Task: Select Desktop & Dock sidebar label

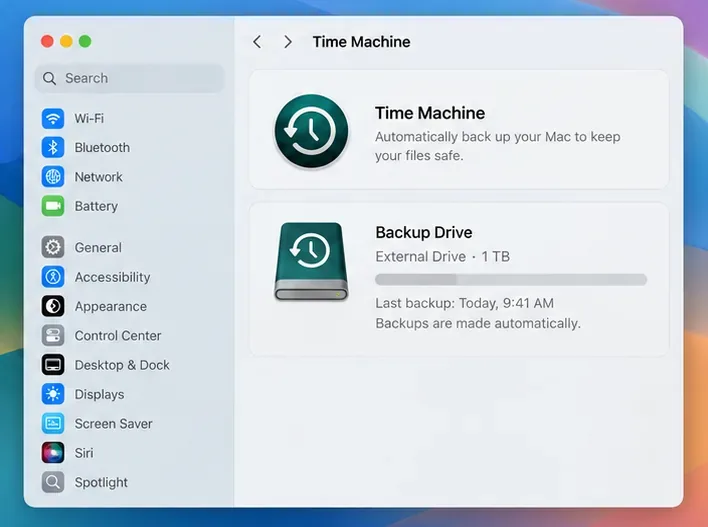Action: 122,365
